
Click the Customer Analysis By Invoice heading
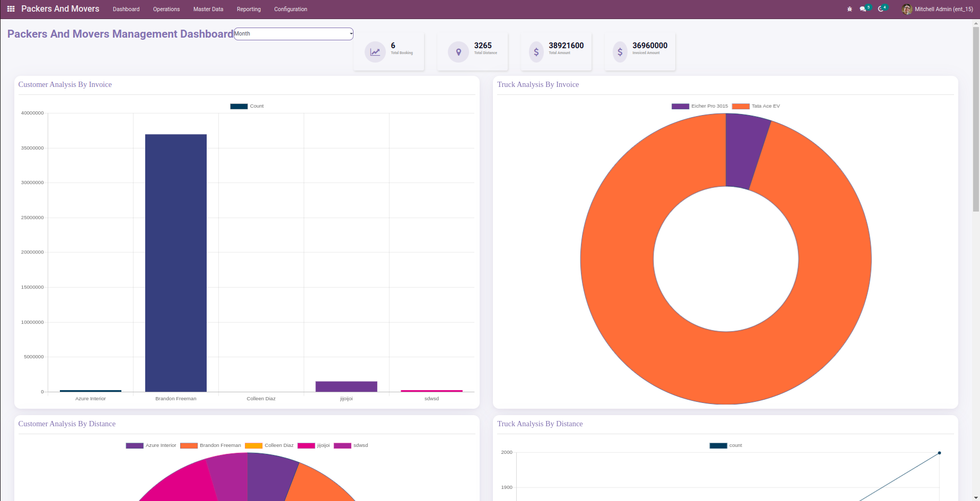point(65,84)
